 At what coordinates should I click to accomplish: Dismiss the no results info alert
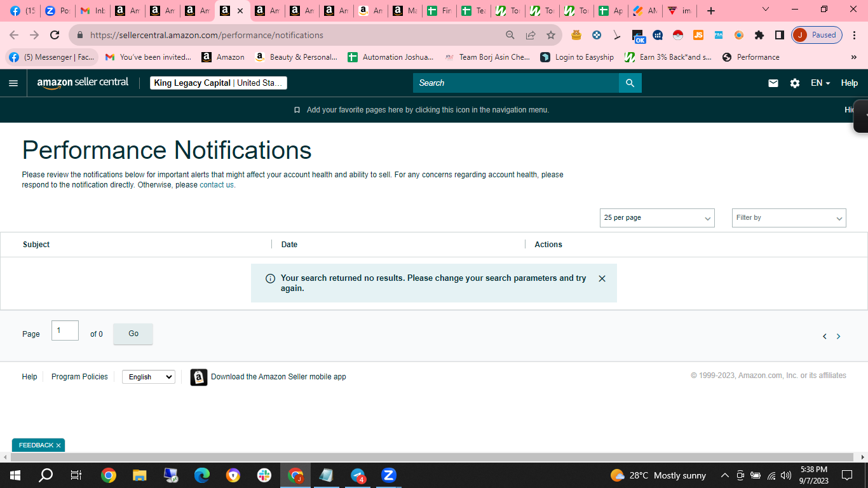602,278
